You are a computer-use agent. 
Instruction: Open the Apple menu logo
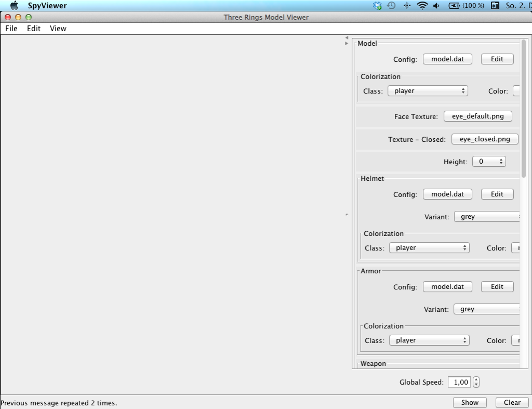pos(14,6)
